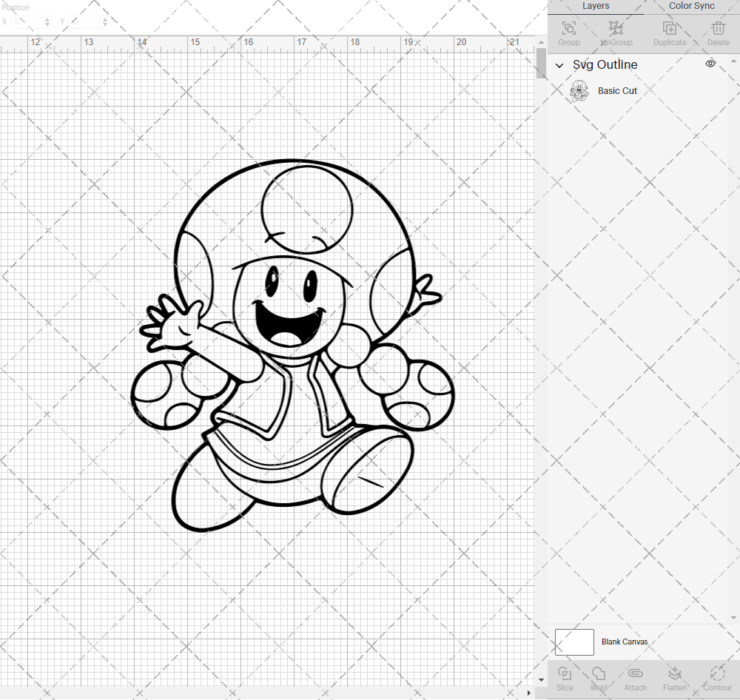
Task: Click the Attach tool
Action: point(635,678)
